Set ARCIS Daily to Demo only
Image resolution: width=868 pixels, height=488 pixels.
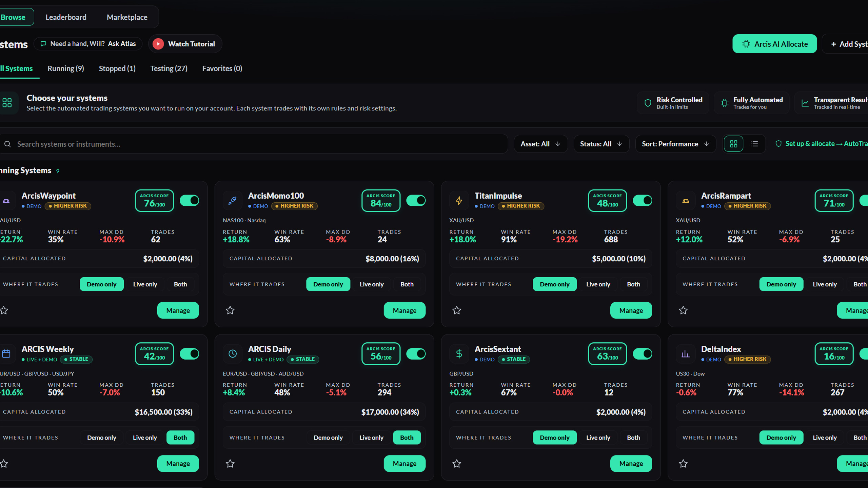(328, 438)
